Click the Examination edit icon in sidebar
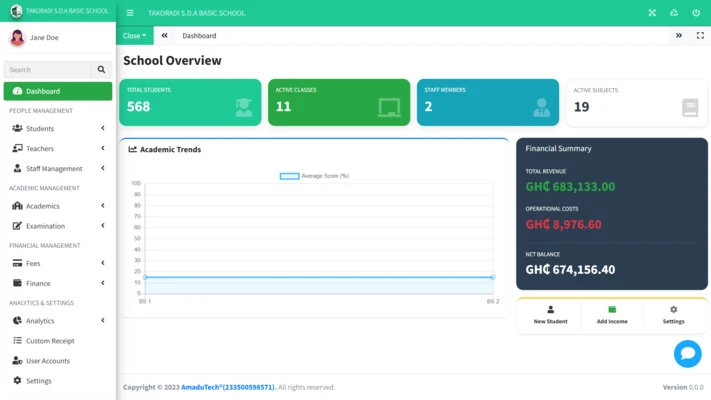Screen dimensions: 711x400 (x=17, y=226)
